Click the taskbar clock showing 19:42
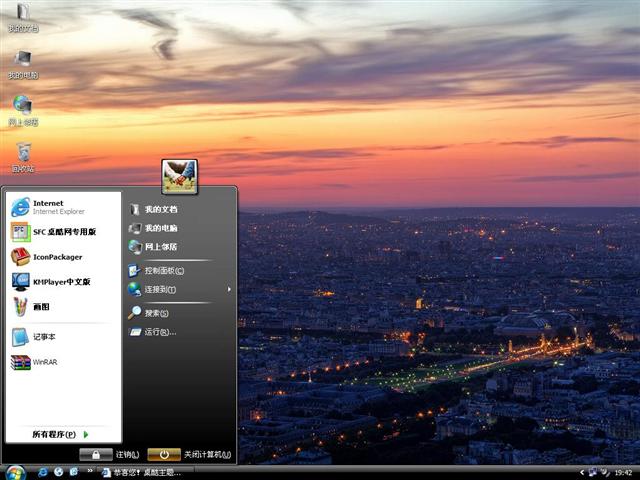 623,472
